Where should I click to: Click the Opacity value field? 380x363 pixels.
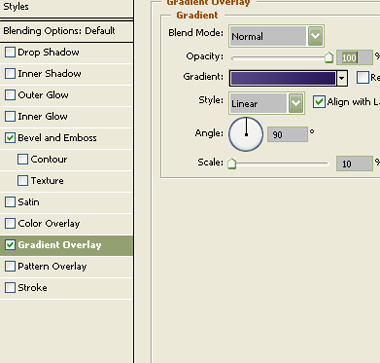(x=354, y=58)
